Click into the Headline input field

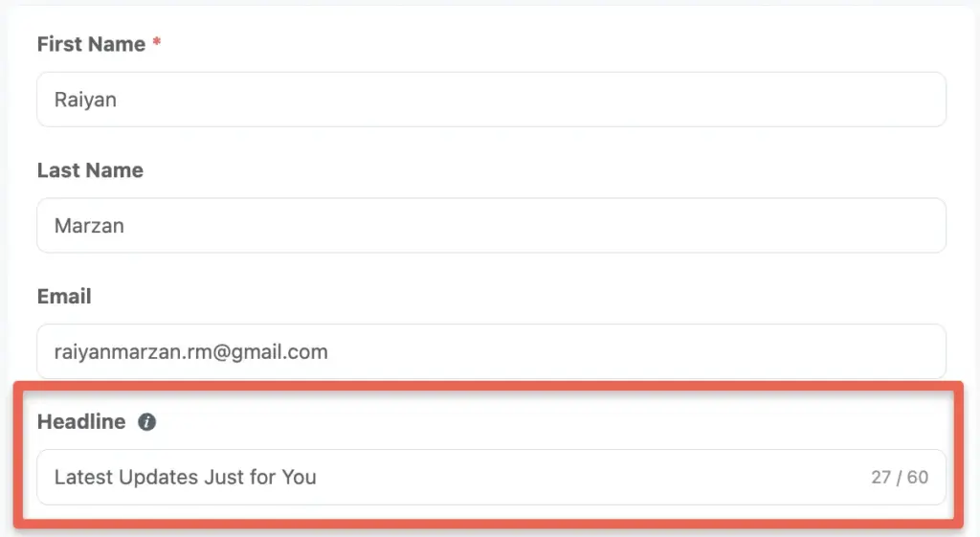(491, 477)
